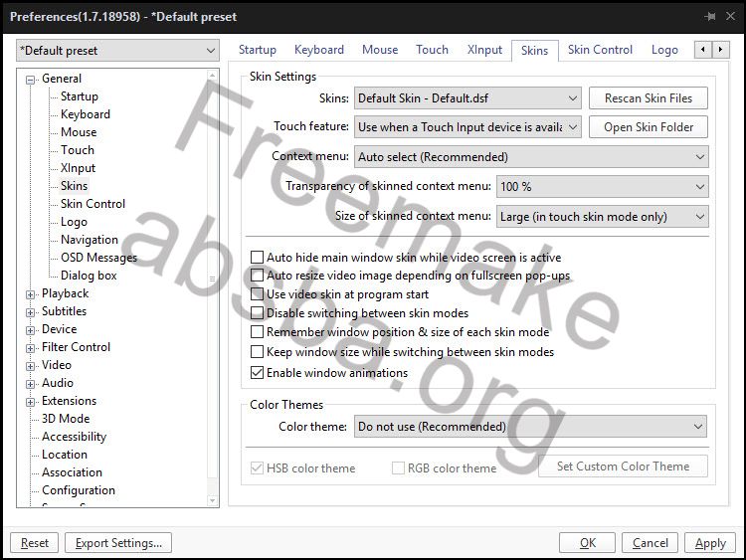Viewport: 746px width, 560px height.
Task: Expand the Extensions tree node
Action: point(31,402)
